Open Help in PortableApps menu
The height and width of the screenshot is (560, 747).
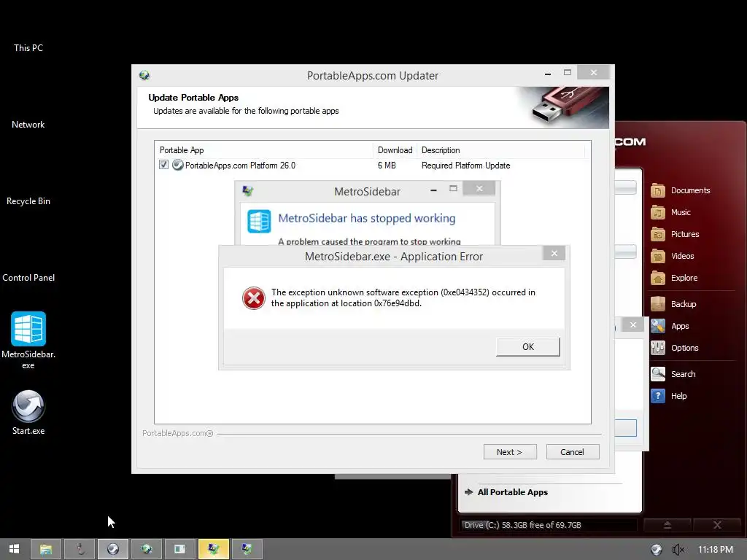click(x=669, y=396)
